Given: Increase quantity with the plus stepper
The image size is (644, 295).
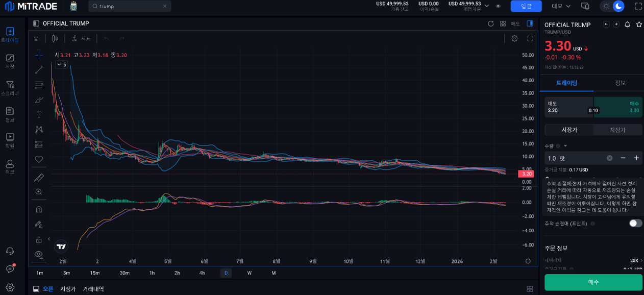Looking at the screenshot, I should tap(636, 158).
